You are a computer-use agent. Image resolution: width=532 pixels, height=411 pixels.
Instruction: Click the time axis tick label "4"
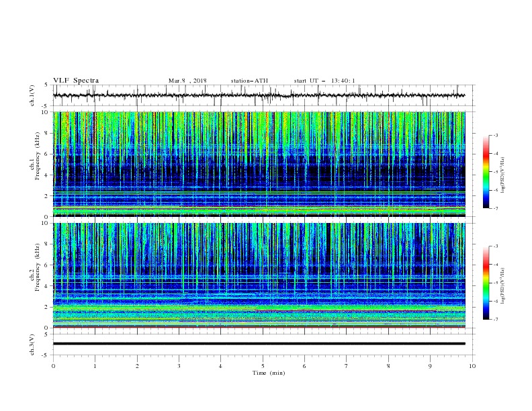point(220,366)
